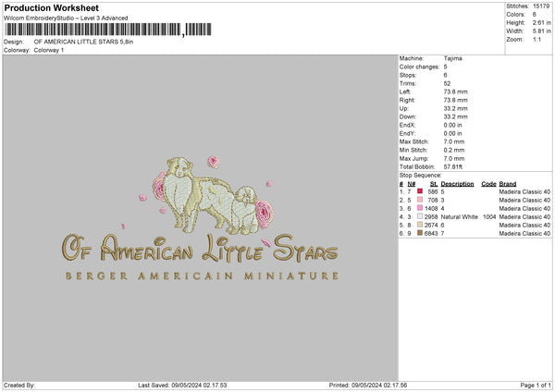
Task: Click the 'Description' column header
Action: coord(457,184)
